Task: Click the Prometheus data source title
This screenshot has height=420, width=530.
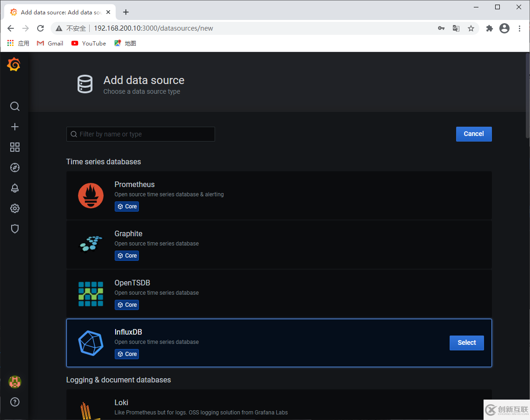Action: point(135,184)
